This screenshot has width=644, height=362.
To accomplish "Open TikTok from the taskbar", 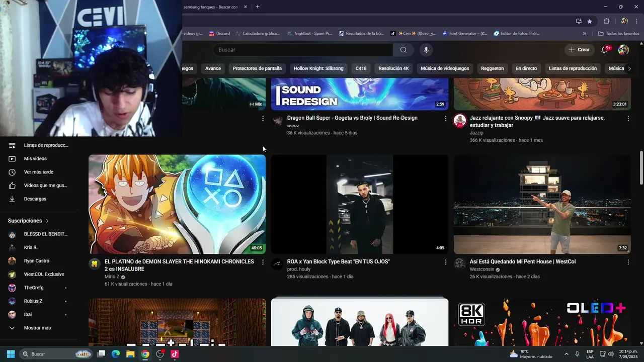I will [175, 354].
